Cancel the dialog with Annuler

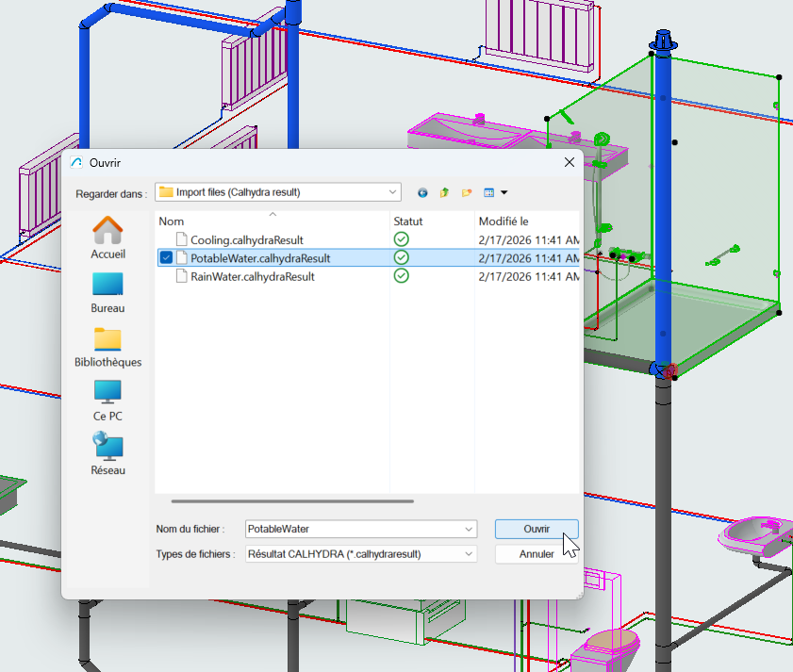pos(537,554)
